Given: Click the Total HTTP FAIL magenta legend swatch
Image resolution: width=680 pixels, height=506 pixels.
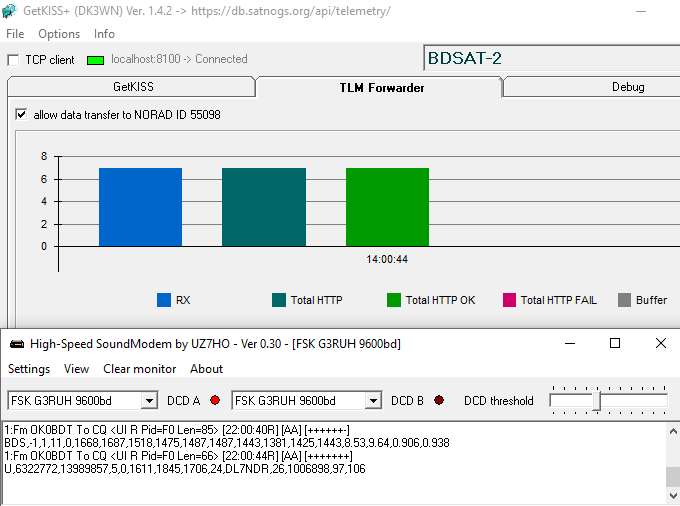Looking at the screenshot, I should click(509, 300).
